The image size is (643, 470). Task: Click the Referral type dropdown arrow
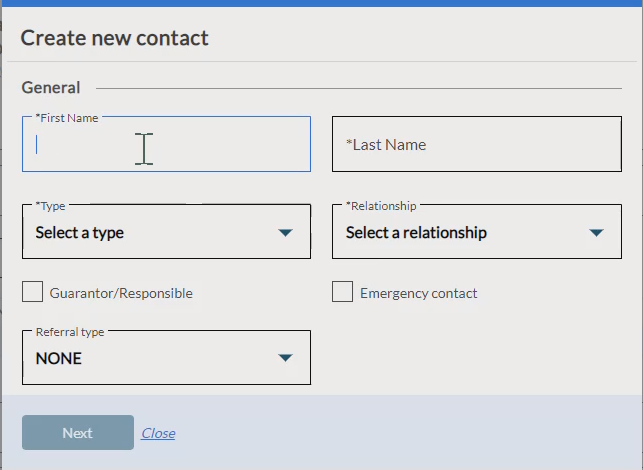286,358
